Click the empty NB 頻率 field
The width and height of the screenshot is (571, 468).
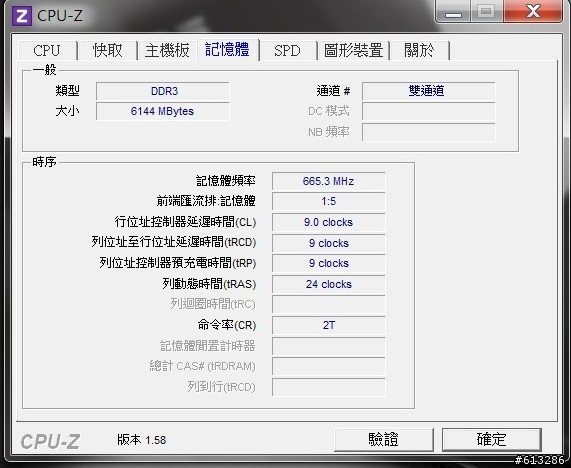429,132
